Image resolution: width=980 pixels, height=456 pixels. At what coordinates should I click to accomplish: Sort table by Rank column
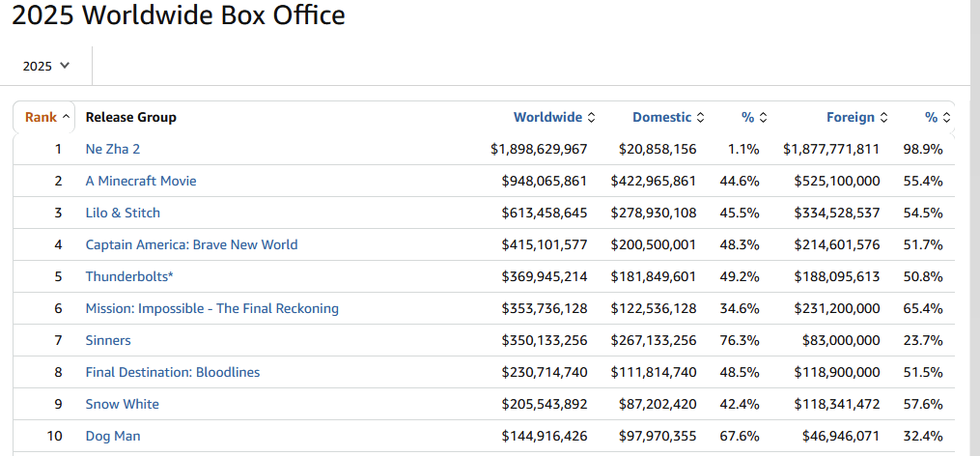pos(46,117)
